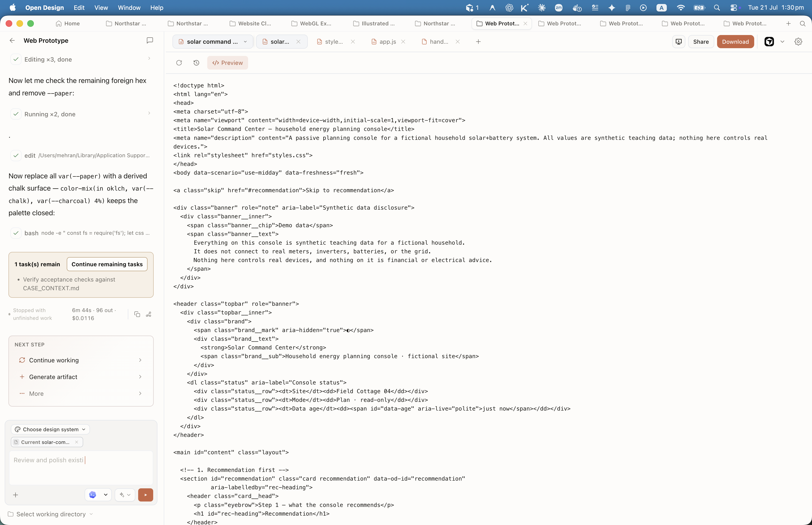Open the Window menu

(x=129, y=8)
